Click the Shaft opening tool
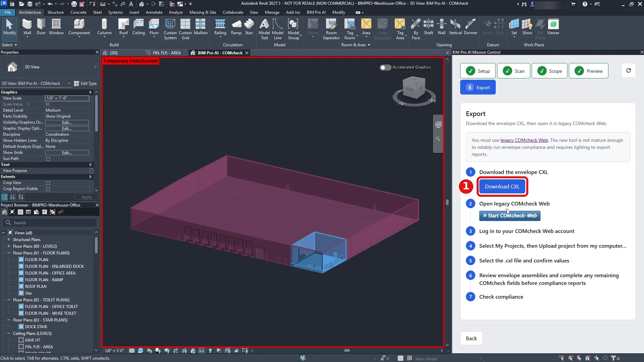Viewport: 644px width, 362px height. 428,27
